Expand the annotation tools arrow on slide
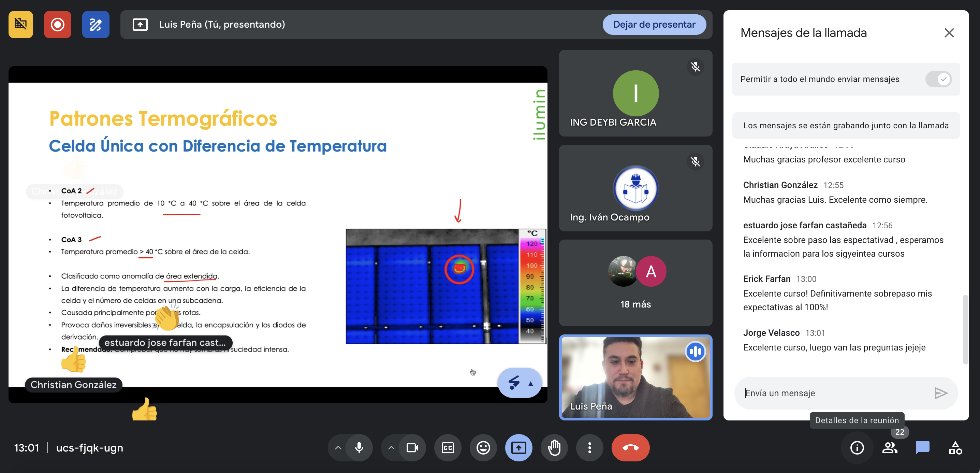Image resolution: width=980 pixels, height=473 pixels. pyautogui.click(x=530, y=384)
